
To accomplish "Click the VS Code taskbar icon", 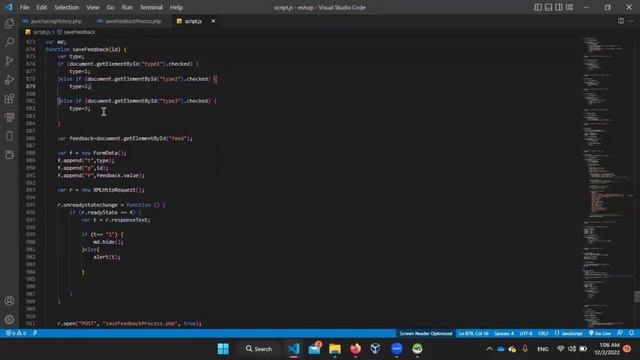I will tap(294, 349).
